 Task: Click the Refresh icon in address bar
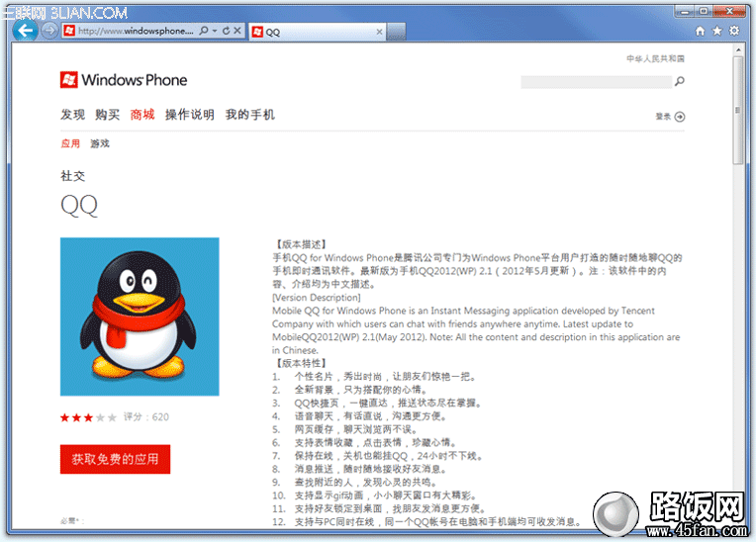pos(226,31)
